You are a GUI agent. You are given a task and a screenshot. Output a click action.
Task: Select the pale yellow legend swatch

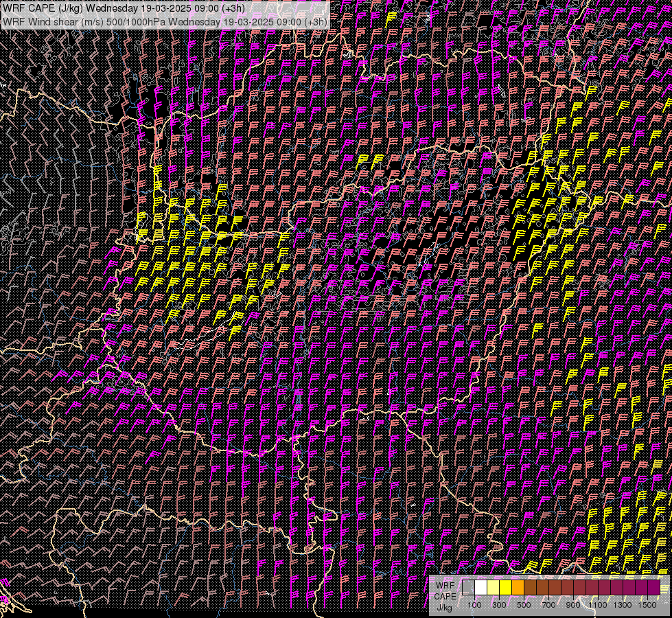coord(494,587)
